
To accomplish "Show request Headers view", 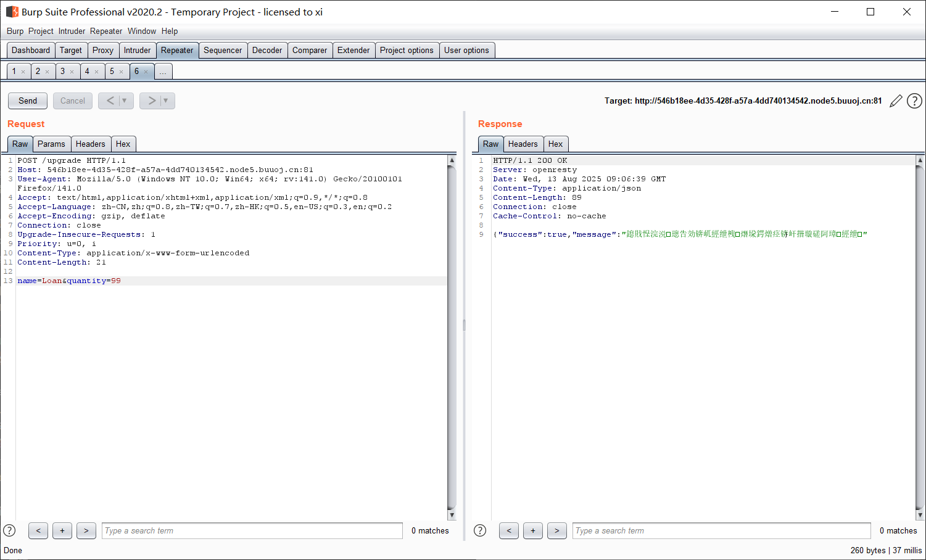I will (x=91, y=144).
